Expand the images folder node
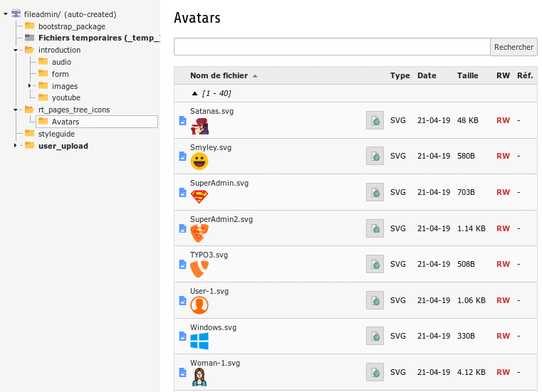Viewport: 542px width, 392px height. (x=29, y=86)
